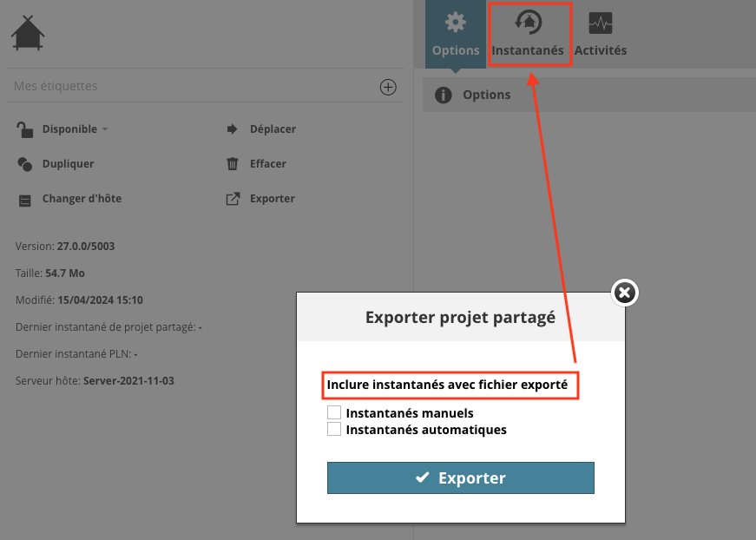This screenshot has height=540, width=756.
Task: Click Dernier instantané de projet partagé text
Action: coord(108,327)
